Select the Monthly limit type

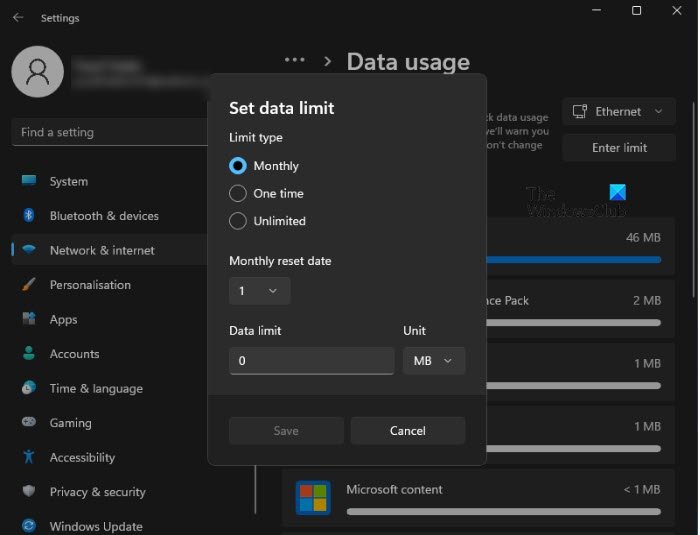pyautogui.click(x=238, y=166)
